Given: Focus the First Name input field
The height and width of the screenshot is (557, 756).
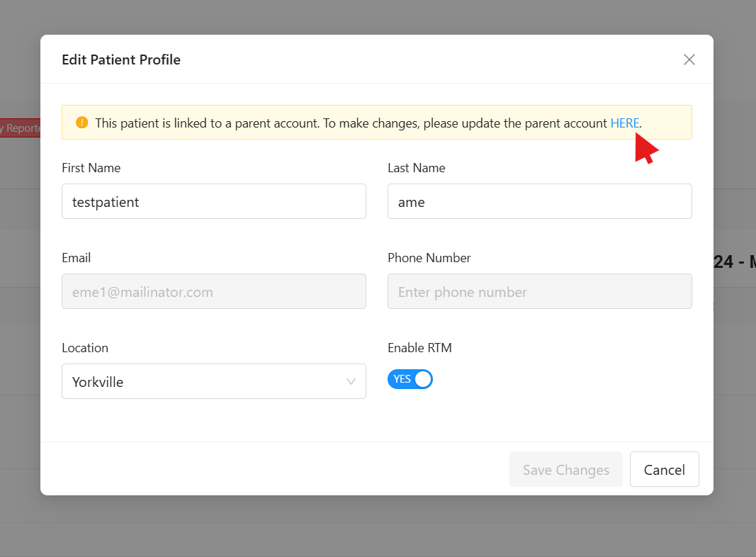Looking at the screenshot, I should pos(213,201).
